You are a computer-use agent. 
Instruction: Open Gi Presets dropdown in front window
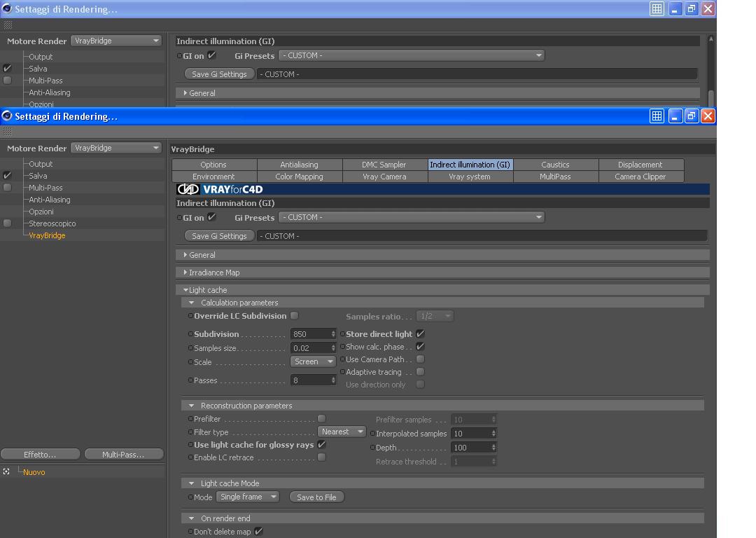point(412,217)
